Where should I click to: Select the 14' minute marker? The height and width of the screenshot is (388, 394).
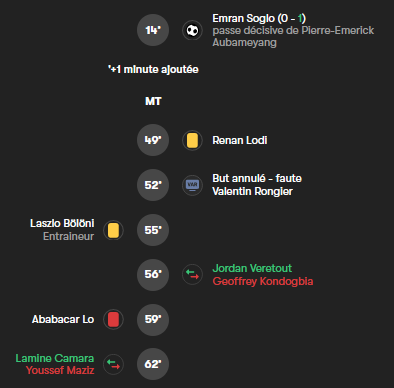[153, 30]
